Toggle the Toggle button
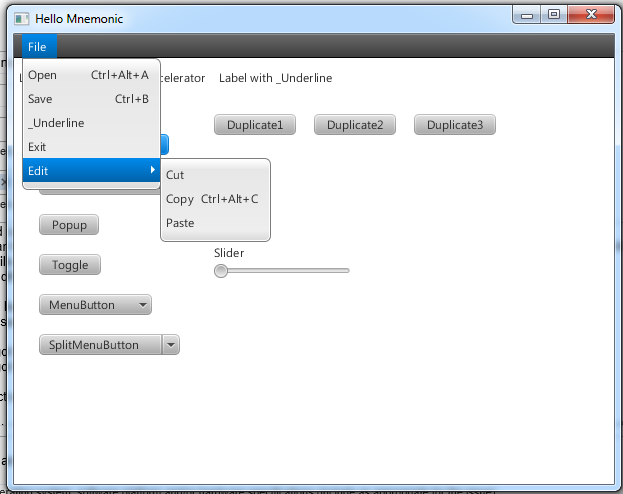 click(x=70, y=265)
